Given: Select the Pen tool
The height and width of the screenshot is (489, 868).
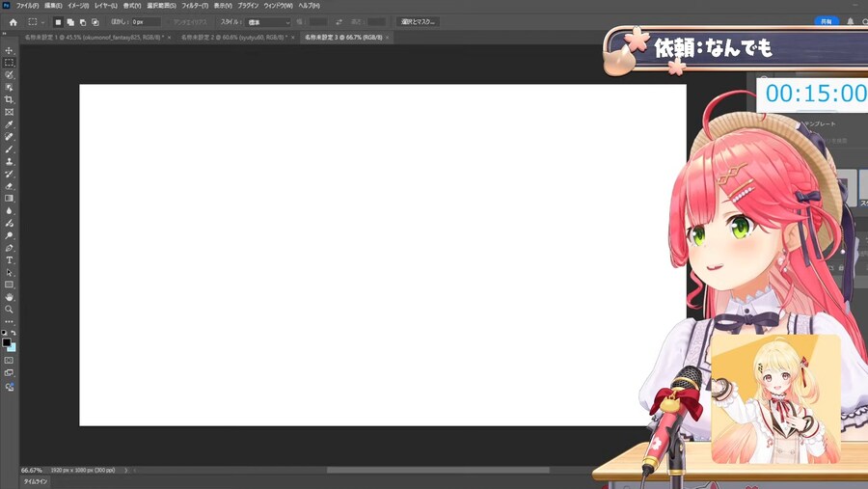Looking at the screenshot, I should 9,248.
